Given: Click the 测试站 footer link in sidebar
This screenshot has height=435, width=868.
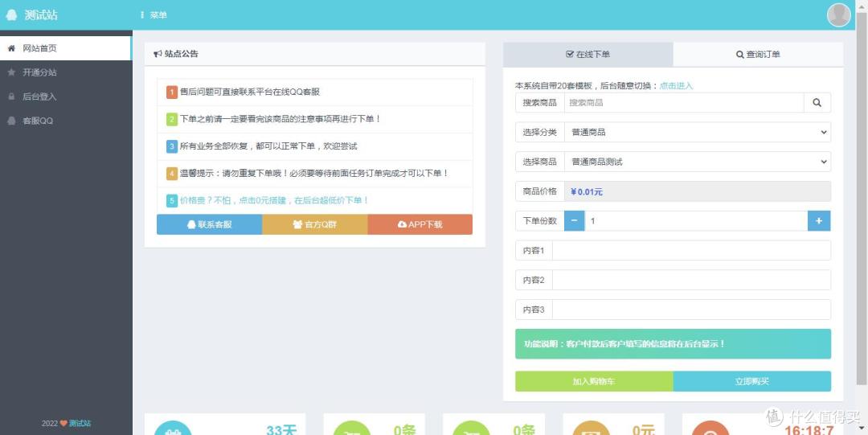Looking at the screenshot, I should tap(80, 424).
